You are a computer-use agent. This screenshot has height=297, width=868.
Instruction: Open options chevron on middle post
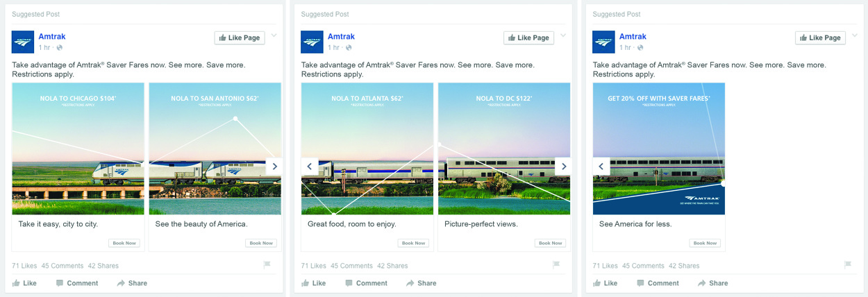pyautogui.click(x=562, y=36)
